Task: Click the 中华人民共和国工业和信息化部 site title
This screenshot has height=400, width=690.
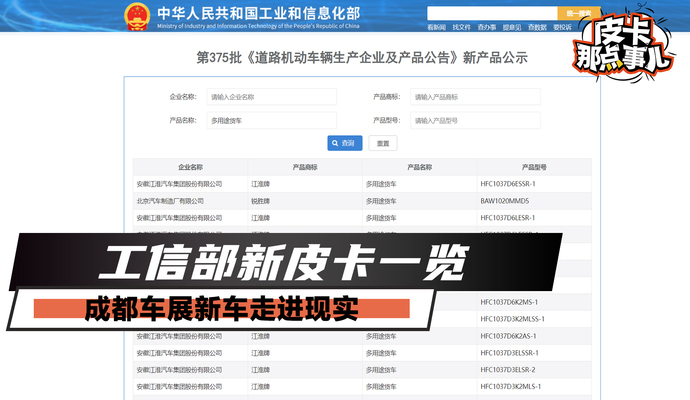Action: pyautogui.click(x=259, y=13)
